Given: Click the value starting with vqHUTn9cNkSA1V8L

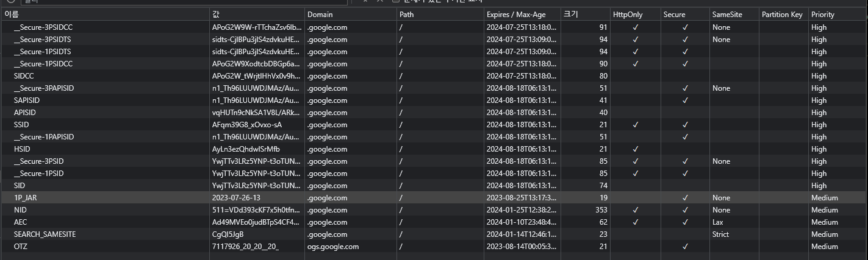Looking at the screenshot, I should [256, 113].
